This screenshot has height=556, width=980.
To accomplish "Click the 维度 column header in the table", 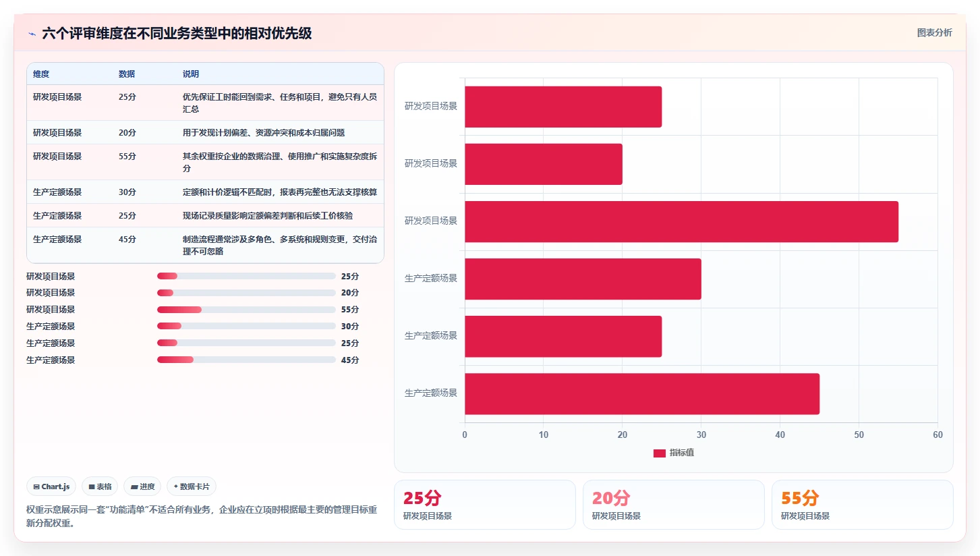I will coord(41,74).
